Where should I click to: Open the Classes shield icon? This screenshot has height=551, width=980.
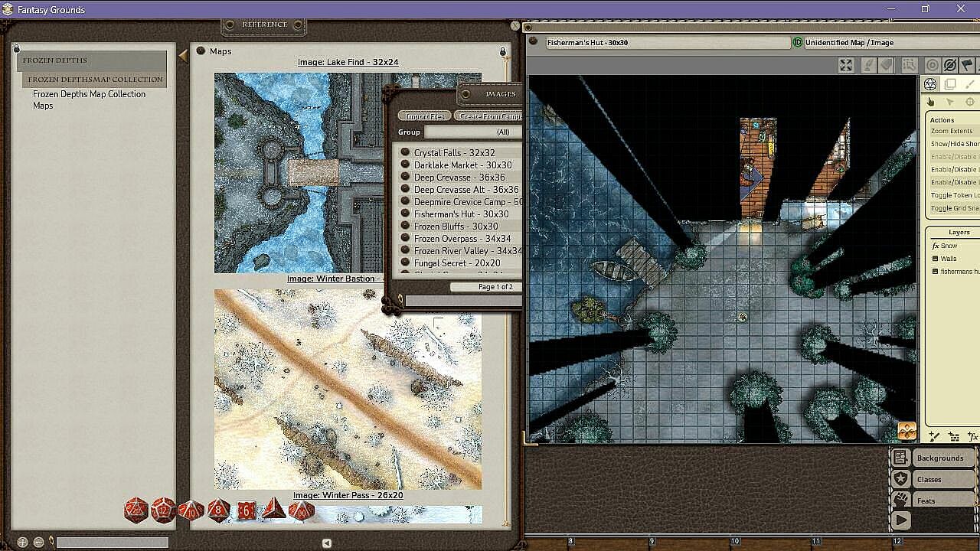901,479
